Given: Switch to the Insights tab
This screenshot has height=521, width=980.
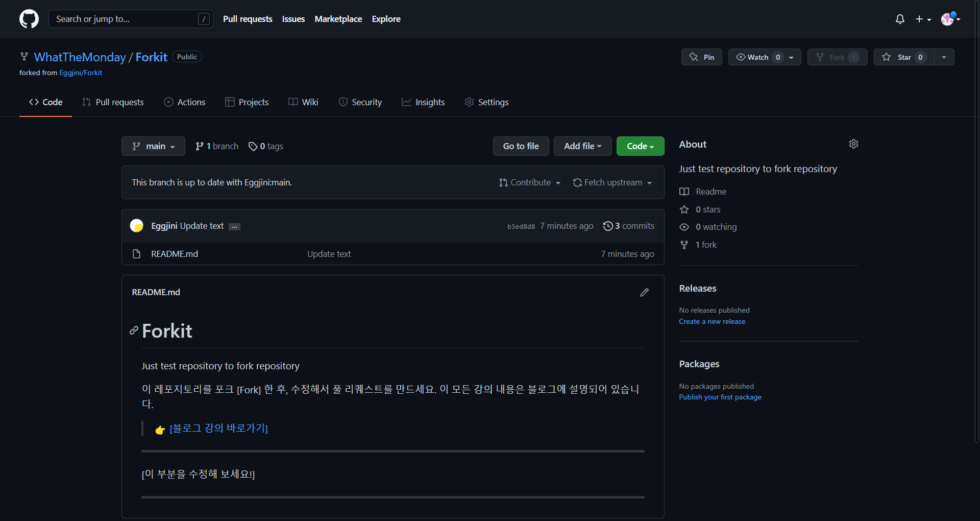Looking at the screenshot, I should 423,102.
